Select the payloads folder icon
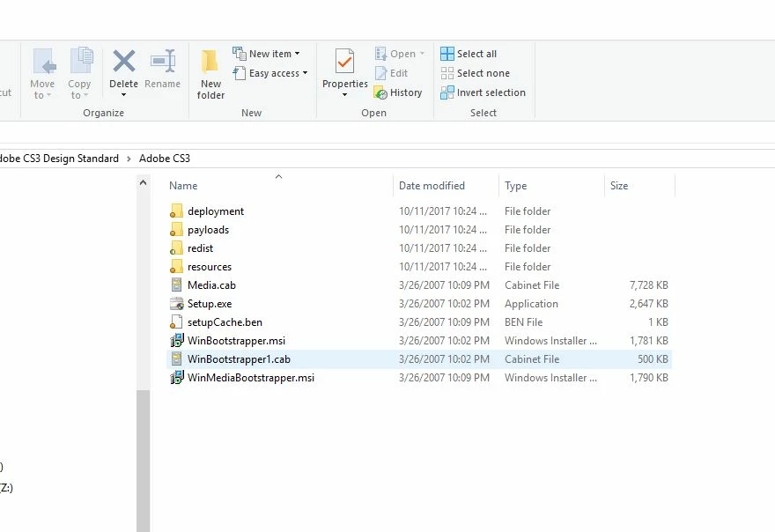The image size is (775, 532). 176,229
